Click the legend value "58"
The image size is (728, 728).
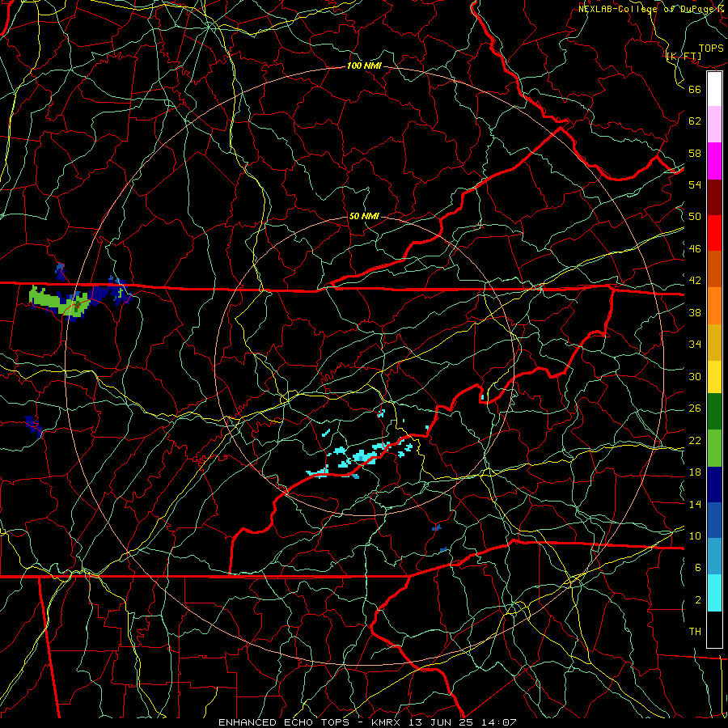click(x=695, y=153)
